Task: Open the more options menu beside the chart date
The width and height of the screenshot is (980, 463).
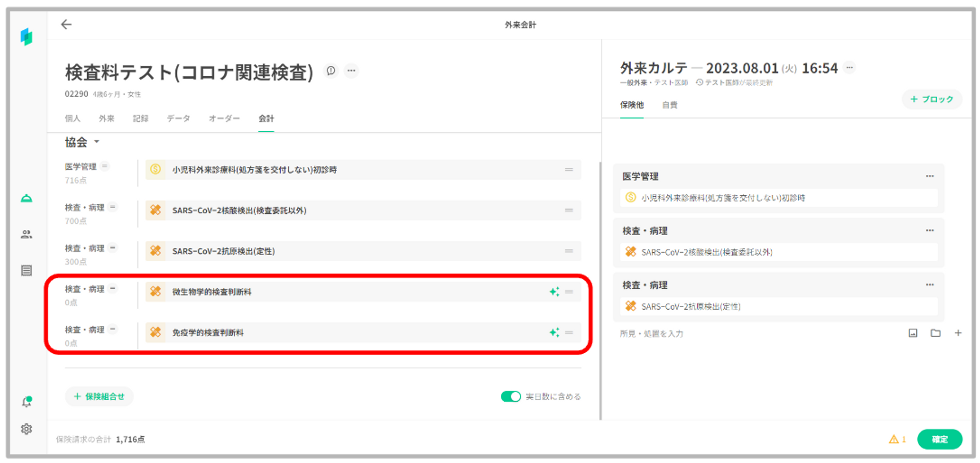Action: 850,68
